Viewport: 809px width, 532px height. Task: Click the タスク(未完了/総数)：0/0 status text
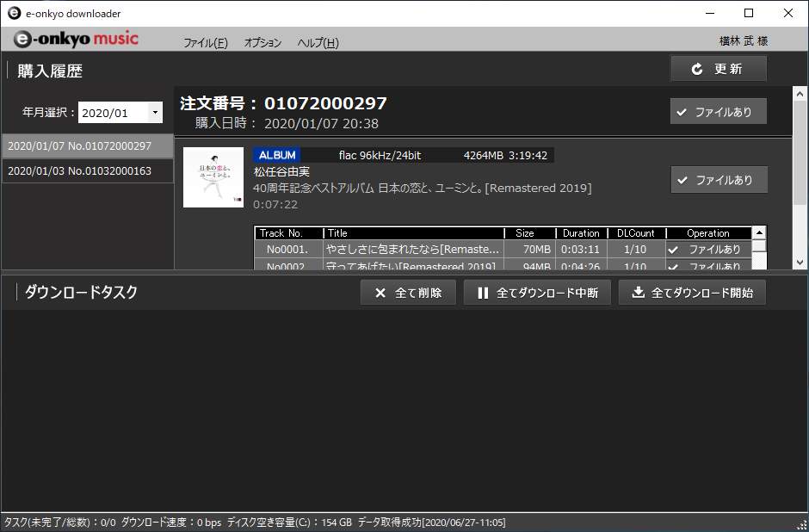coord(60,523)
